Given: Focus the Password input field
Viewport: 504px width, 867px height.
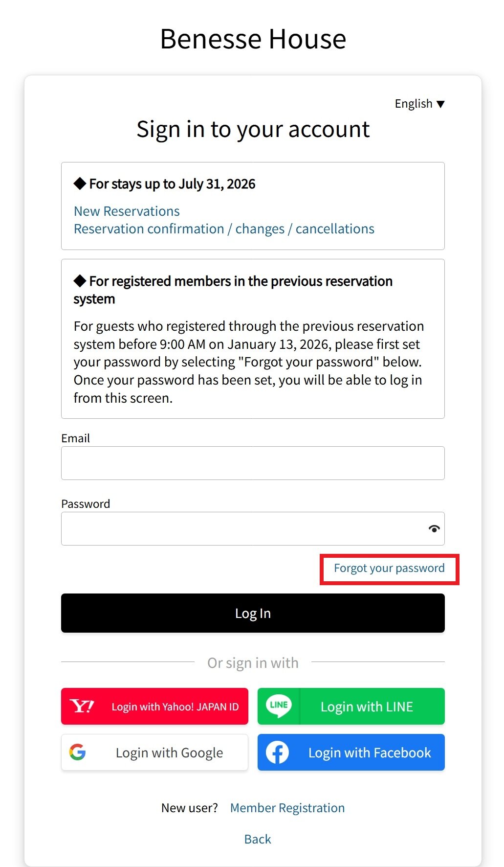Looking at the screenshot, I should pyautogui.click(x=243, y=528).
